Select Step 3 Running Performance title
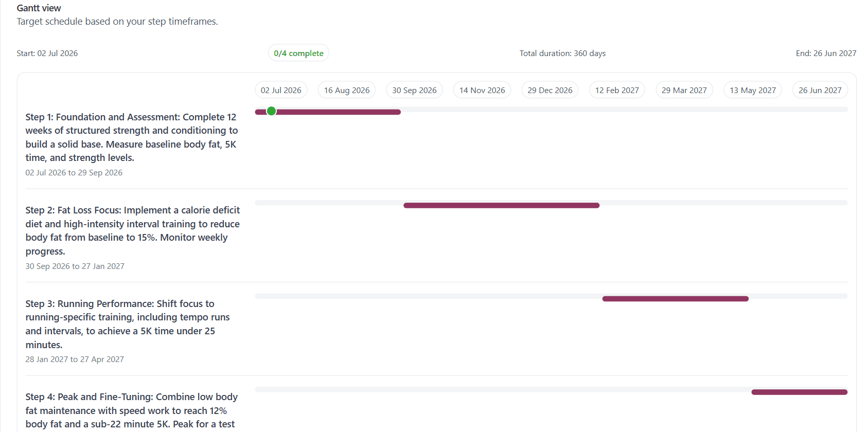Viewport: 868px width, 432px height. click(x=128, y=324)
